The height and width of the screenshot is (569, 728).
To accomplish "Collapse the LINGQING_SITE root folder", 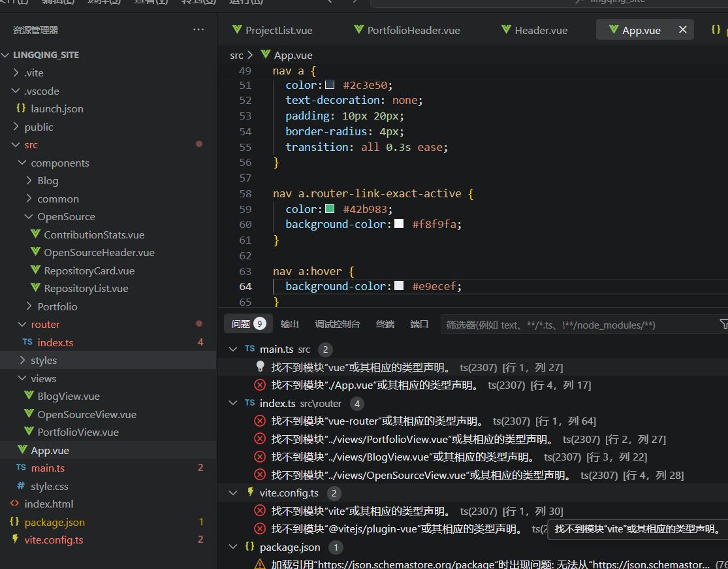I will pyautogui.click(x=6, y=55).
